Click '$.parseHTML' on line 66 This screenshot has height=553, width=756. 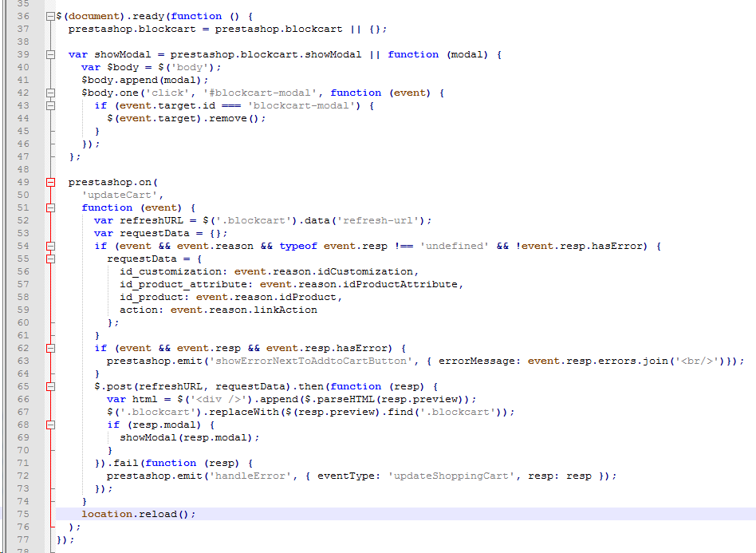340,399
